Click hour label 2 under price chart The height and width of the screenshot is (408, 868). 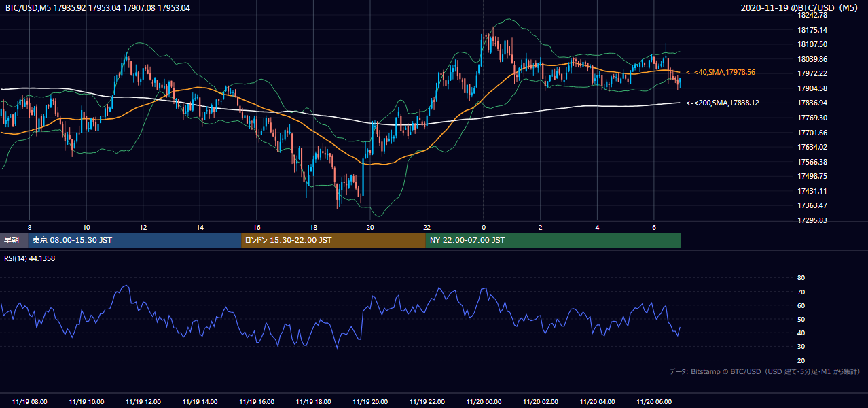(541, 227)
